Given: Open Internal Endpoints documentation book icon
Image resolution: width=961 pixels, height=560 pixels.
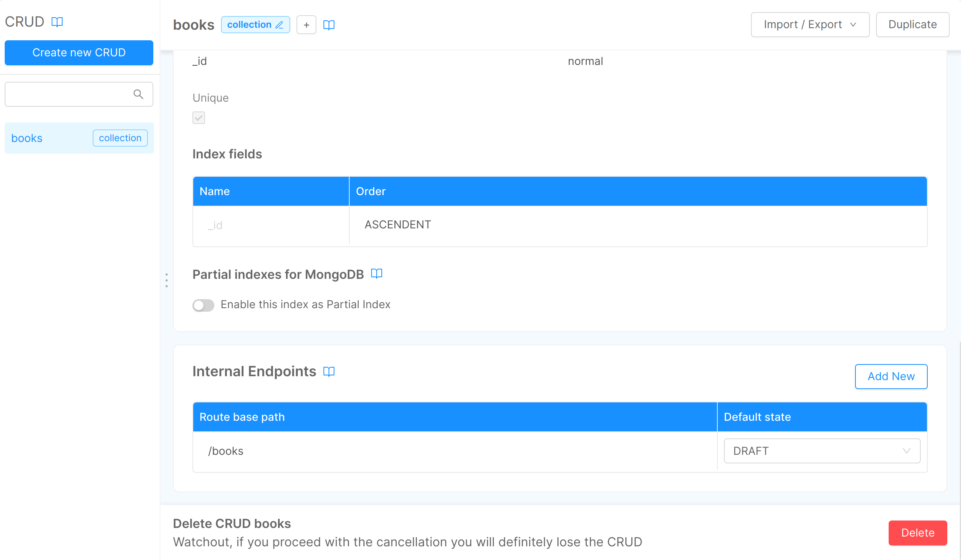Looking at the screenshot, I should (329, 372).
